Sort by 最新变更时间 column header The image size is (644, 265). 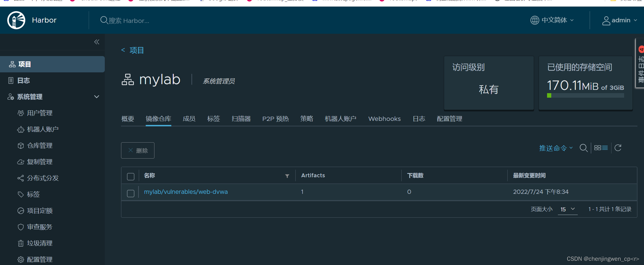529,175
